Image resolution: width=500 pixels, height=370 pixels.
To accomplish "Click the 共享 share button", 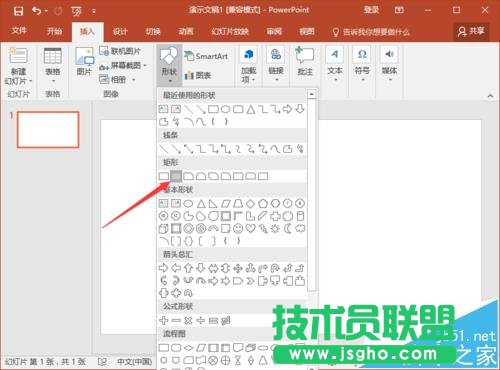I will [x=471, y=31].
